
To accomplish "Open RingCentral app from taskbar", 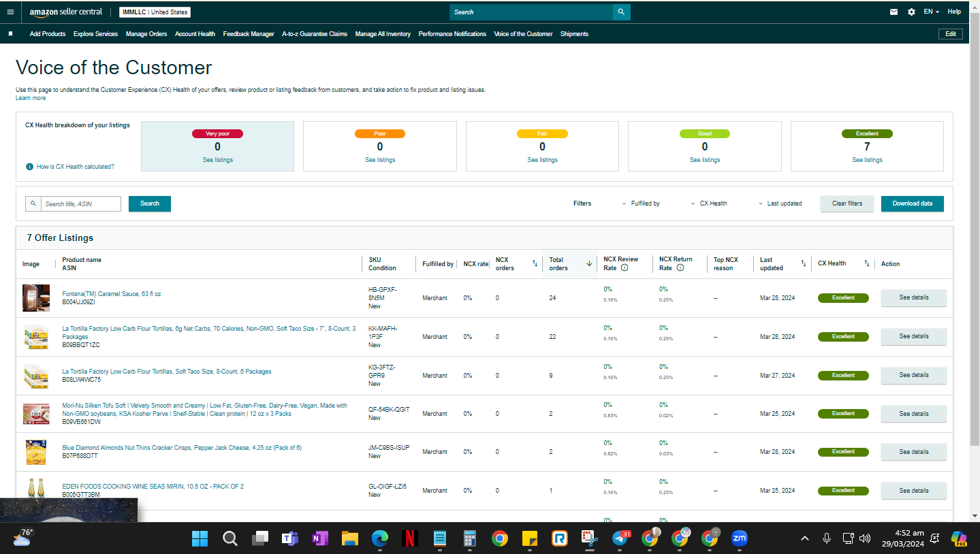I will 559,538.
